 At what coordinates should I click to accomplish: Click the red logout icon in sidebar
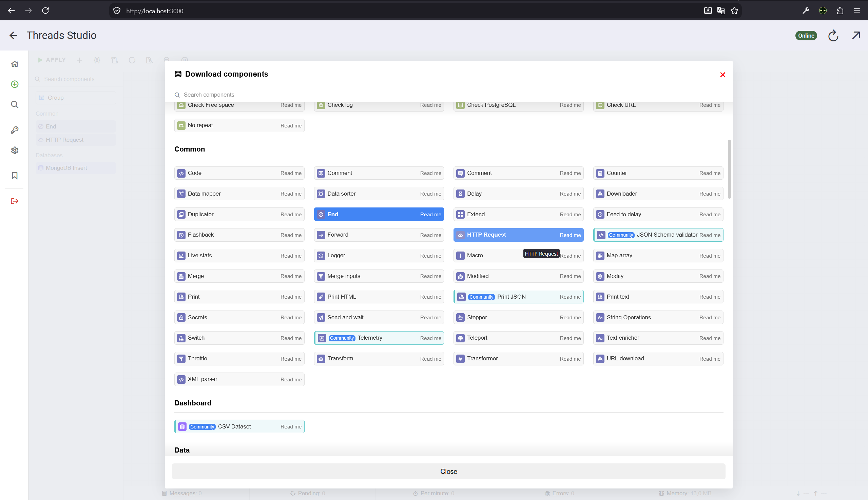click(x=15, y=201)
